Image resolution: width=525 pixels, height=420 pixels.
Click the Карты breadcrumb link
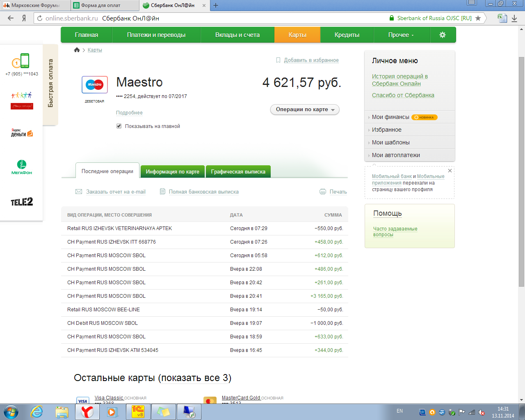click(x=95, y=50)
